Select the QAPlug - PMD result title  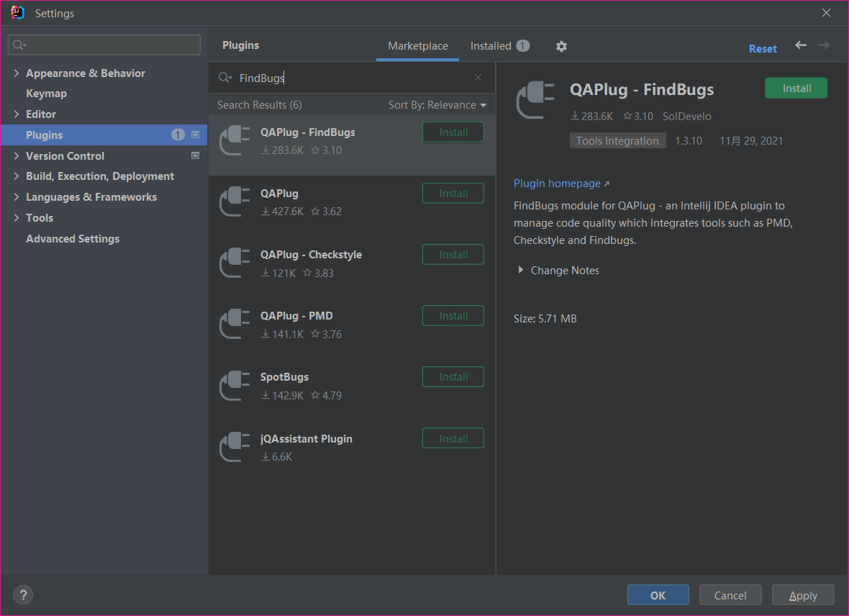pyautogui.click(x=296, y=316)
